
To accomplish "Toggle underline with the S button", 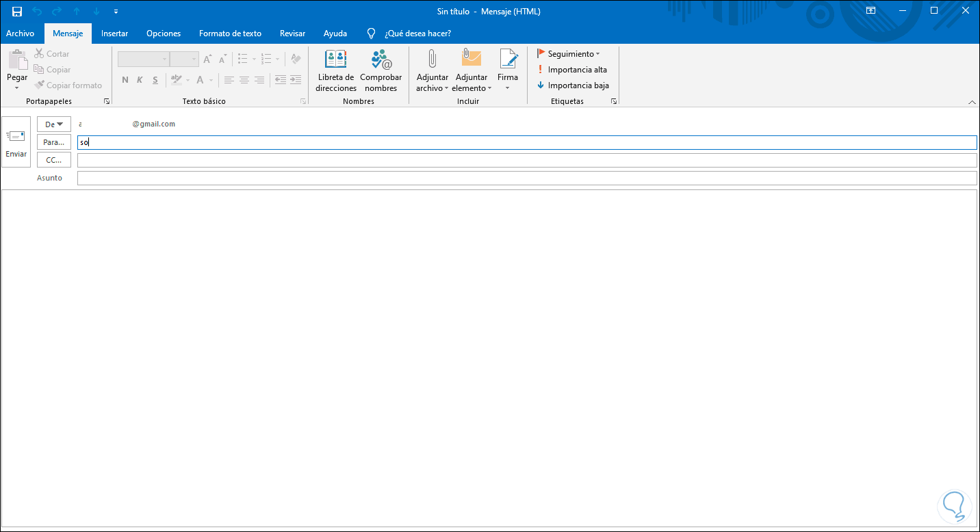I will pyautogui.click(x=155, y=80).
